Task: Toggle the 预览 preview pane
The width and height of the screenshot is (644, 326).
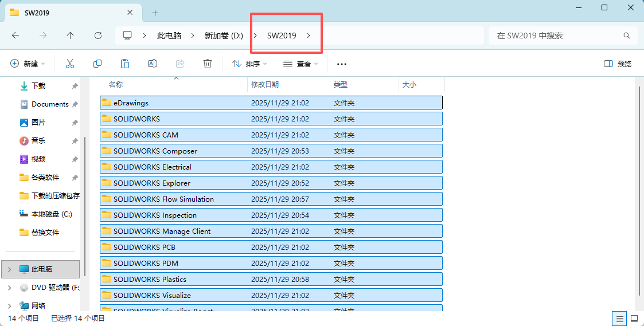Action: (618, 64)
